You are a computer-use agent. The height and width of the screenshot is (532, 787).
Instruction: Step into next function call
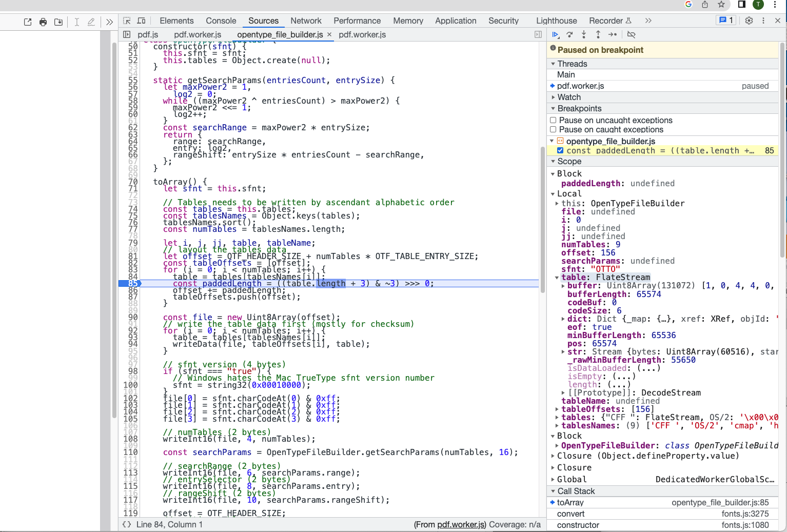[x=584, y=34]
